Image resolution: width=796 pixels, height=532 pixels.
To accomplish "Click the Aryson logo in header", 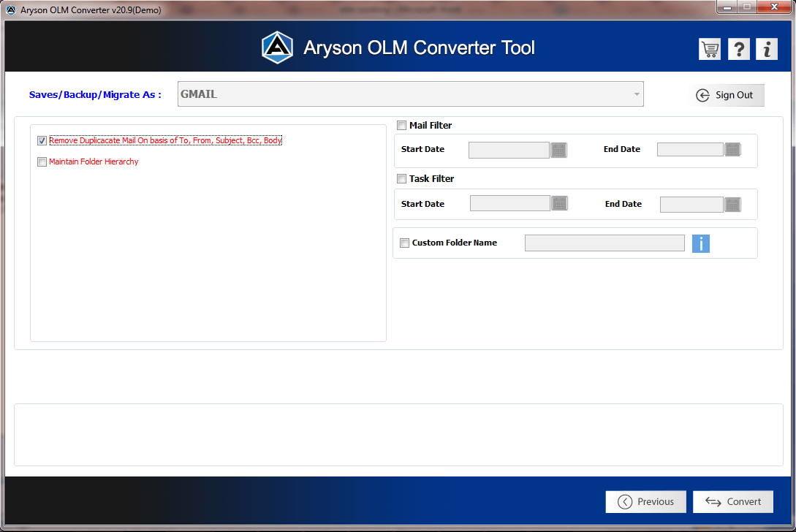I will coord(277,47).
